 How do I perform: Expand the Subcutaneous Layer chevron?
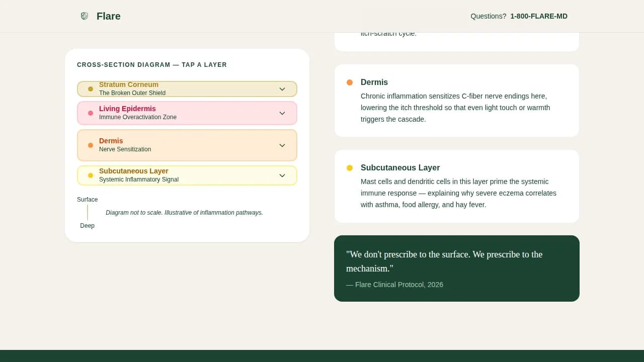(282, 175)
